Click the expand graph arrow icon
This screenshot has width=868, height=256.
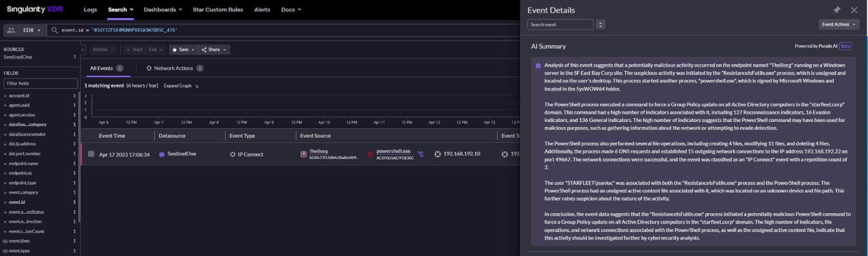point(196,86)
